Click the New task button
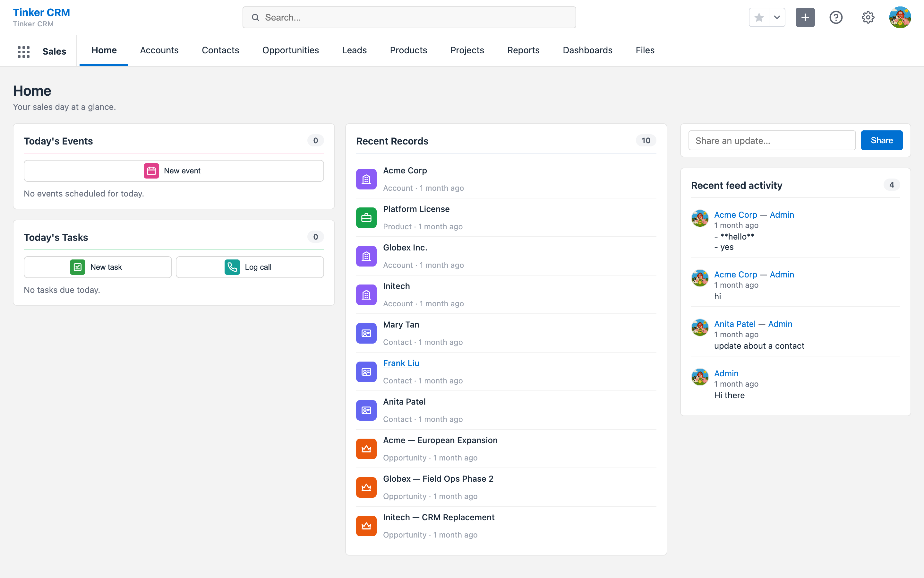 point(98,267)
